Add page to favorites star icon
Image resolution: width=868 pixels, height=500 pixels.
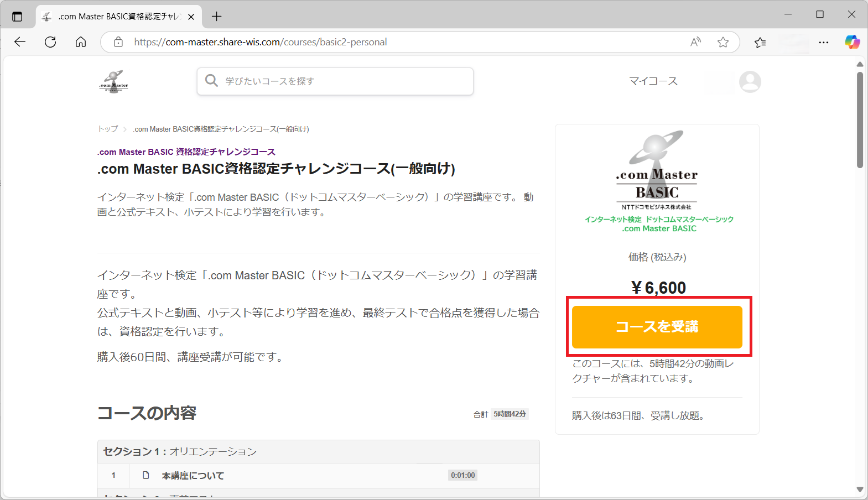[x=723, y=42]
